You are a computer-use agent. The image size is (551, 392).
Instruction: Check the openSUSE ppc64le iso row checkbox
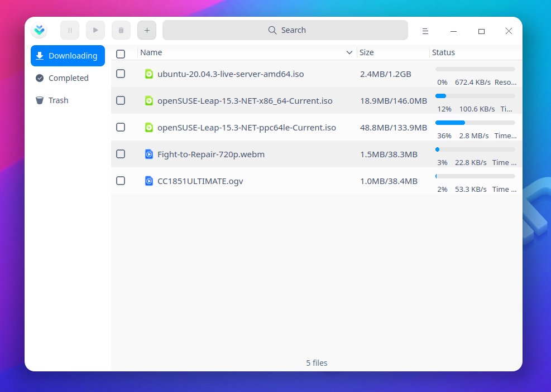point(121,127)
